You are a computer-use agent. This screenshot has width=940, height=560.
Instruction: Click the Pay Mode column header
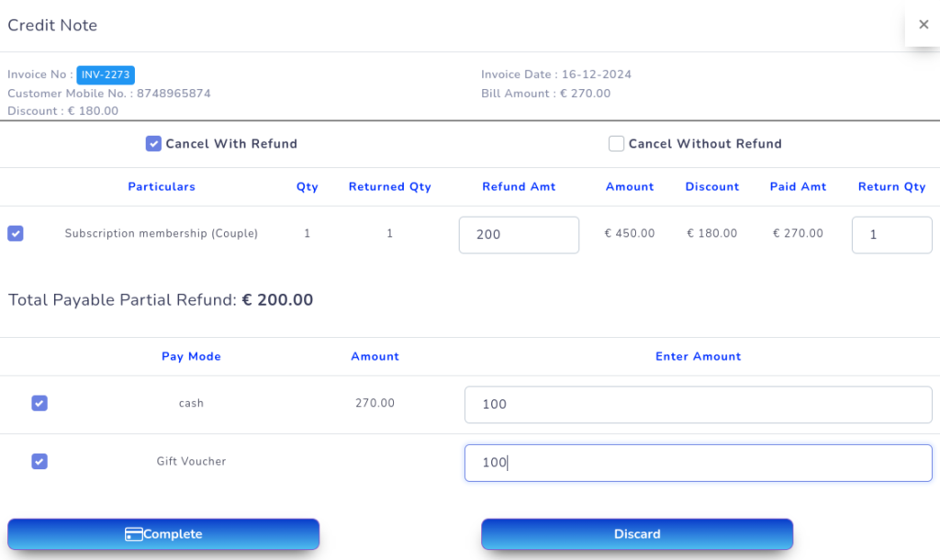[191, 356]
